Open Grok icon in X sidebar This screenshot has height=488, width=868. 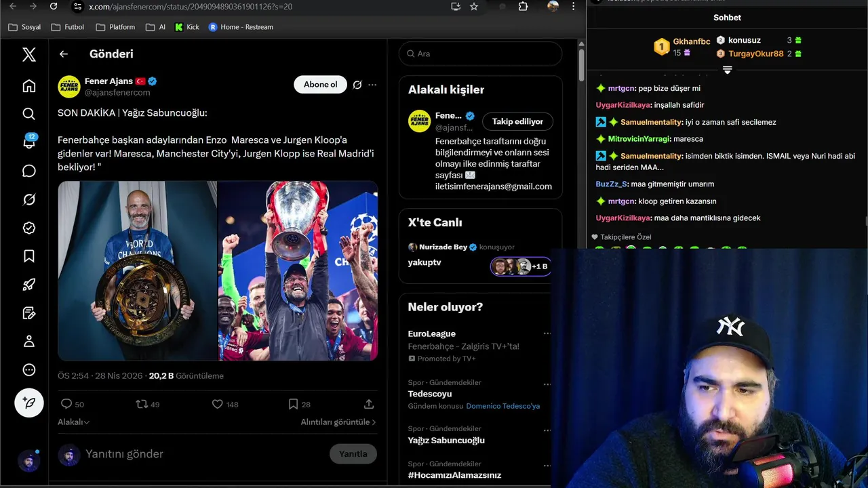tap(28, 199)
